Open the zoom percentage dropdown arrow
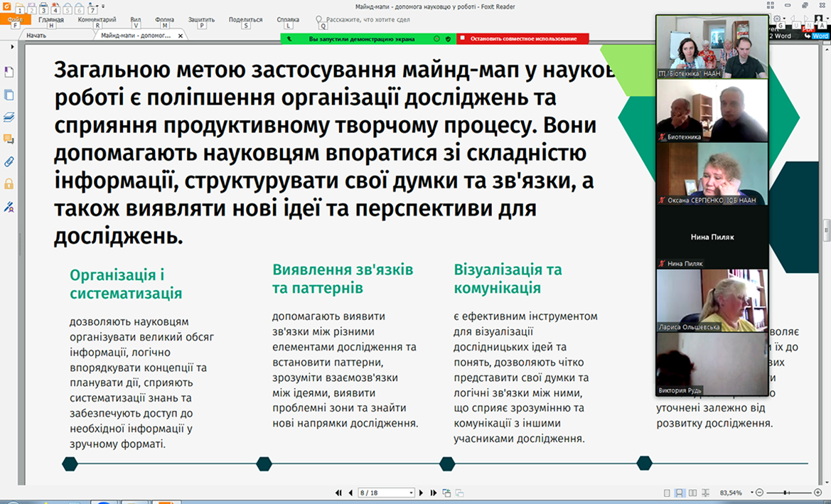The image size is (831, 504). 751,493
